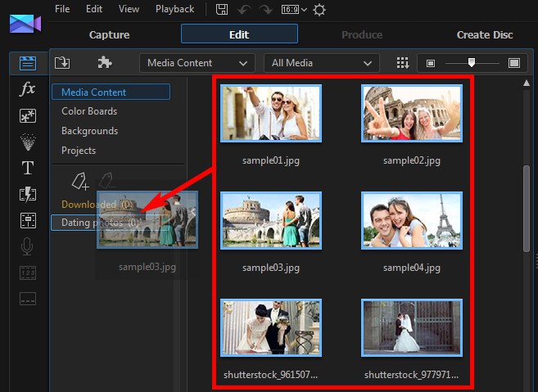The width and height of the screenshot is (538, 392).
Task: Open the File menu
Action: click(x=62, y=9)
